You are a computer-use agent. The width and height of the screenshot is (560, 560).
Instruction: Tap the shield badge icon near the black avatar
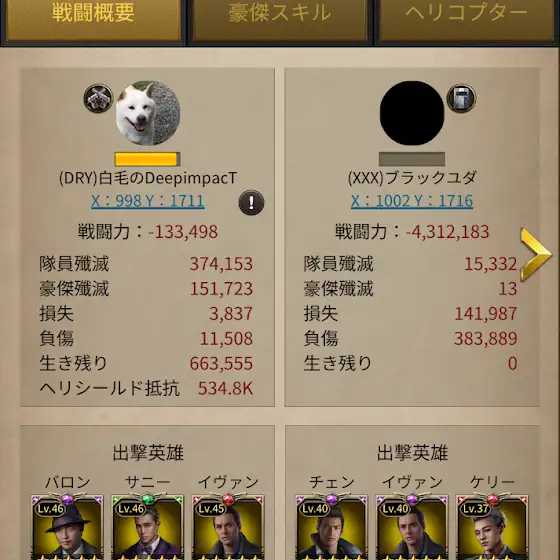click(x=461, y=98)
